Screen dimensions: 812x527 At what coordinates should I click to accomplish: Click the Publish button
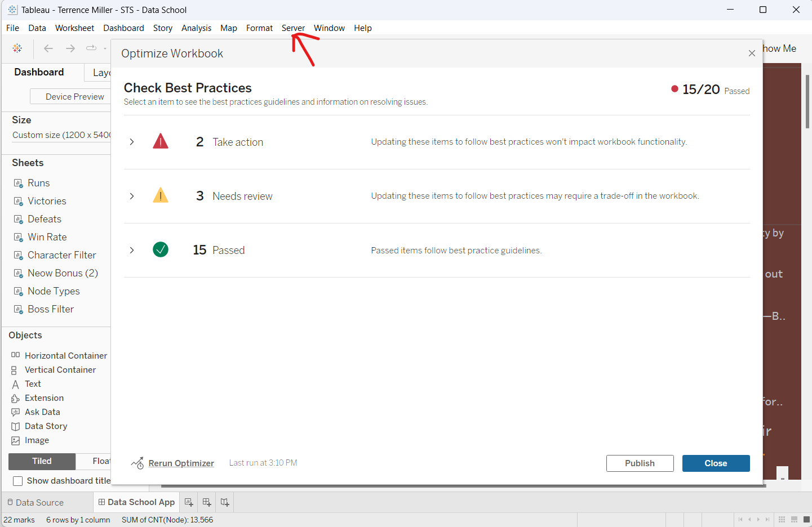coord(640,463)
